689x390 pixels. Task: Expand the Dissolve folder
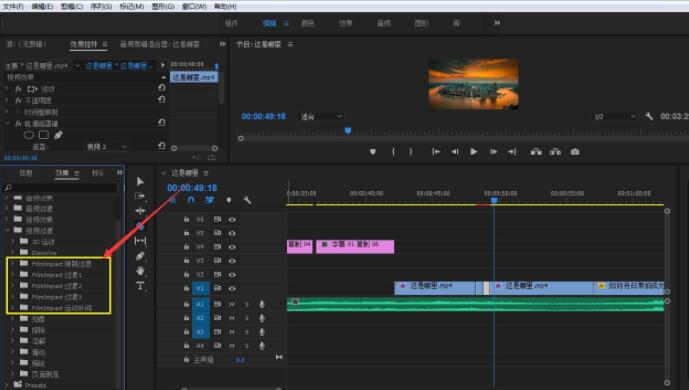point(12,253)
